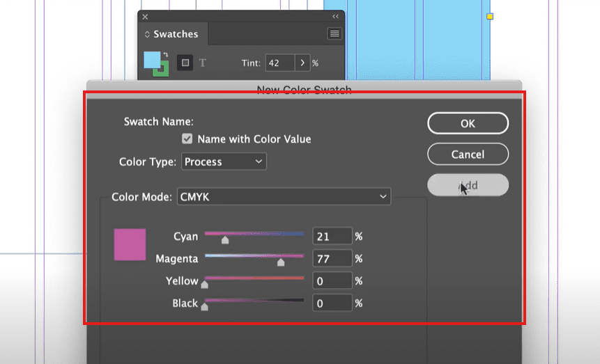Open the Color Mode CMYK dropdown

pyautogui.click(x=284, y=196)
